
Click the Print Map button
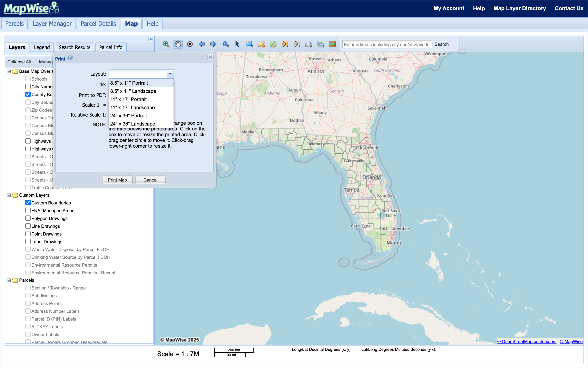[117, 180]
